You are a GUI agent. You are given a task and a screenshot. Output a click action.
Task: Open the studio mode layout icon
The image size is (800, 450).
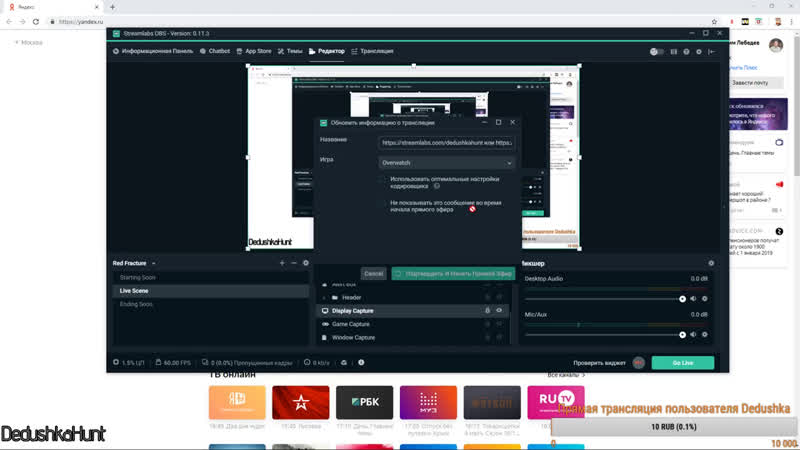pos(673,52)
